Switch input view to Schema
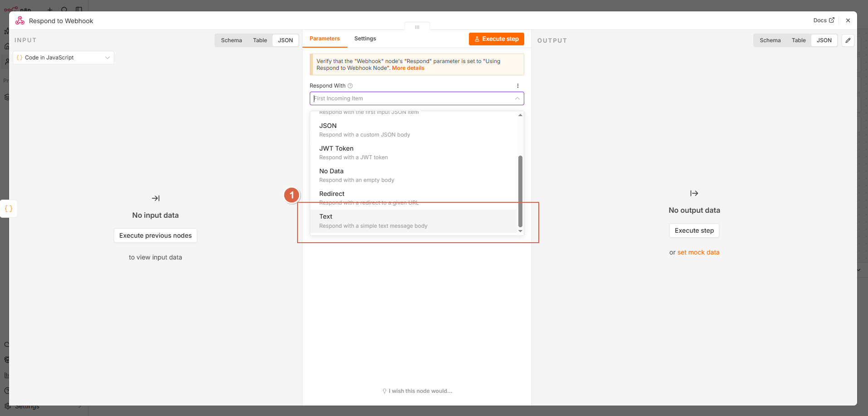The height and width of the screenshot is (416, 868). coord(231,40)
